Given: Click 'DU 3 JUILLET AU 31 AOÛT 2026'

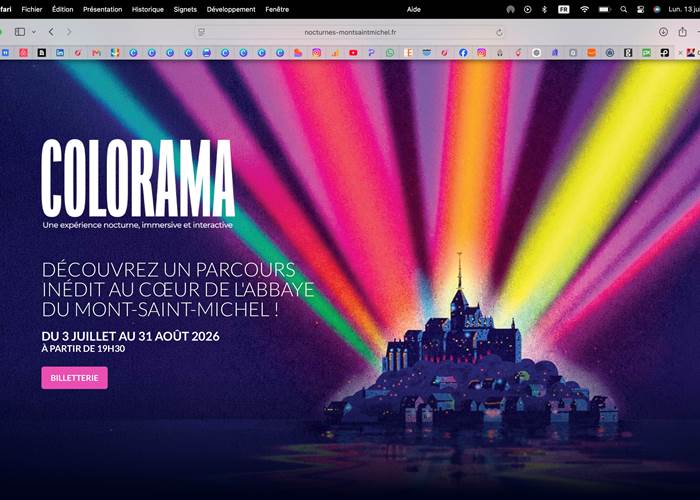Looking at the screenshot, I should (130, 336).
